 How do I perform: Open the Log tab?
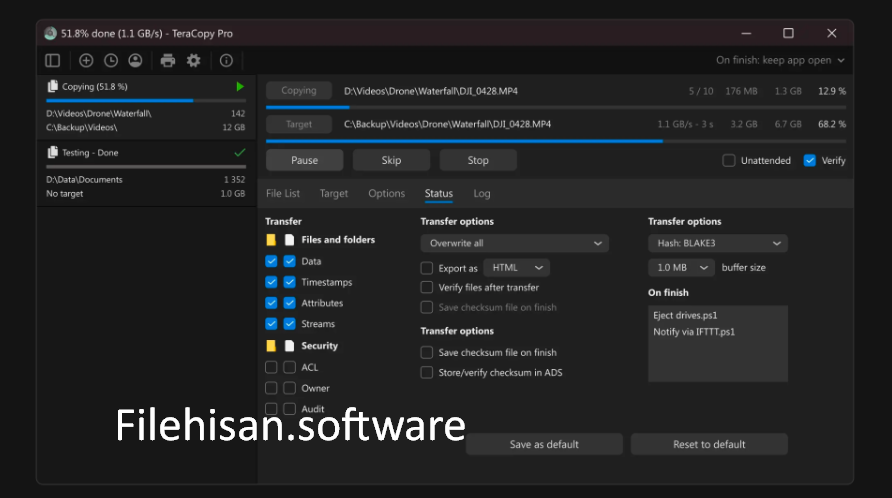point(482,193)
